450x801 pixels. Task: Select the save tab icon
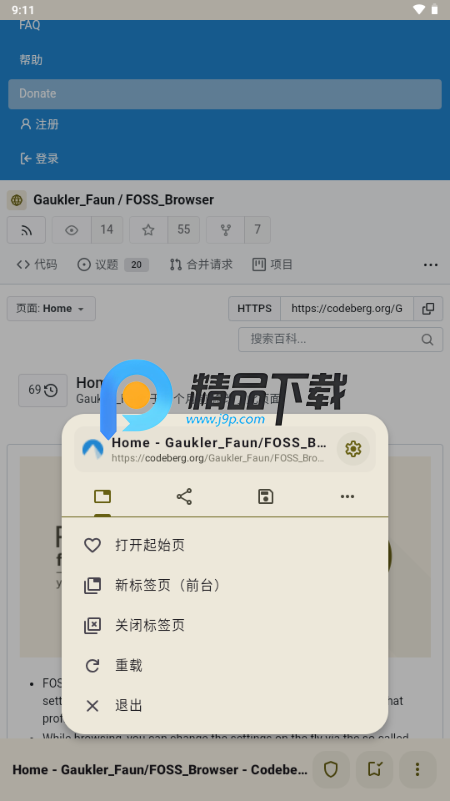click(266, 497)
